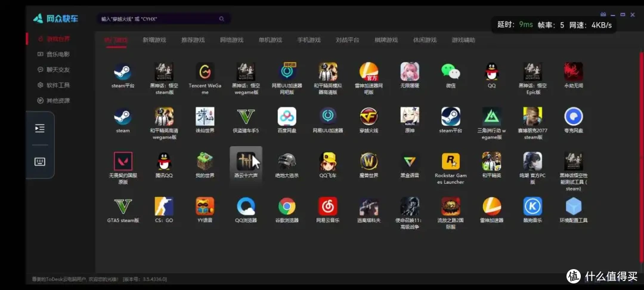Launch 黑神话:悟空 wegame版

click(246, 72)
